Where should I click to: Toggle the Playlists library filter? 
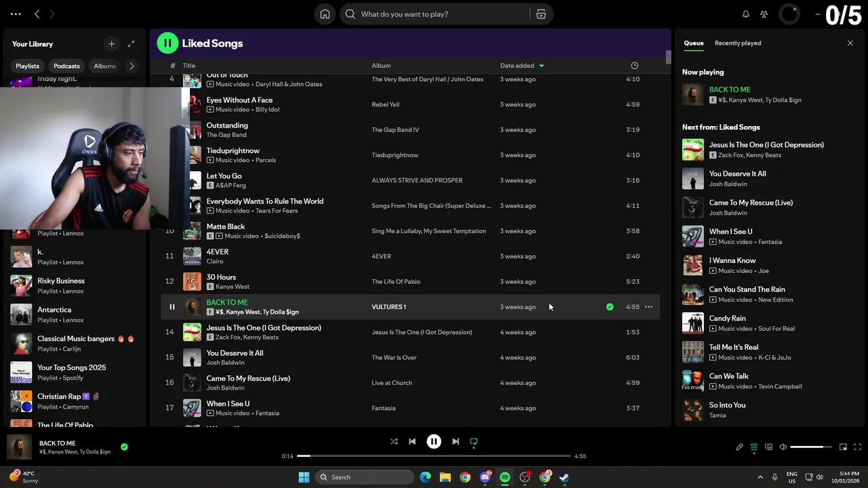(x=28, y=66)
